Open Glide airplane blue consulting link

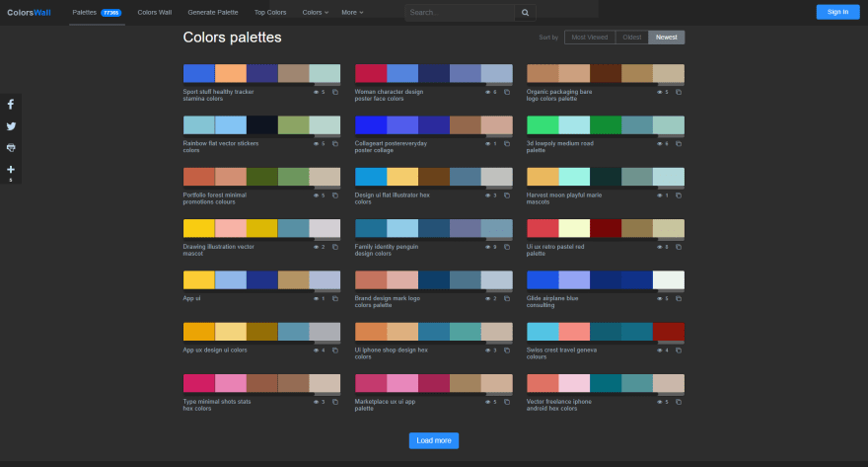coord(552,301)
